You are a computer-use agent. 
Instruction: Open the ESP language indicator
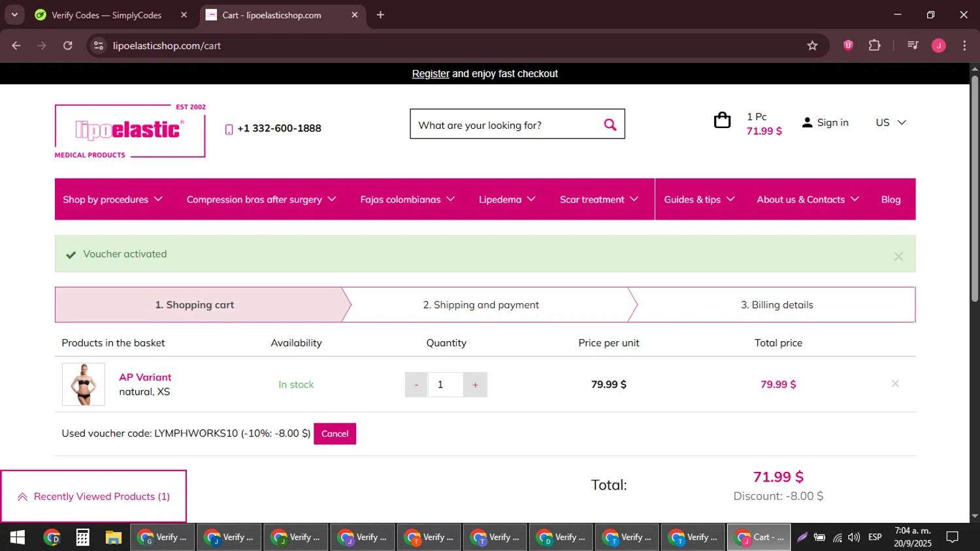pyautogui.click(x=875, y=537)
